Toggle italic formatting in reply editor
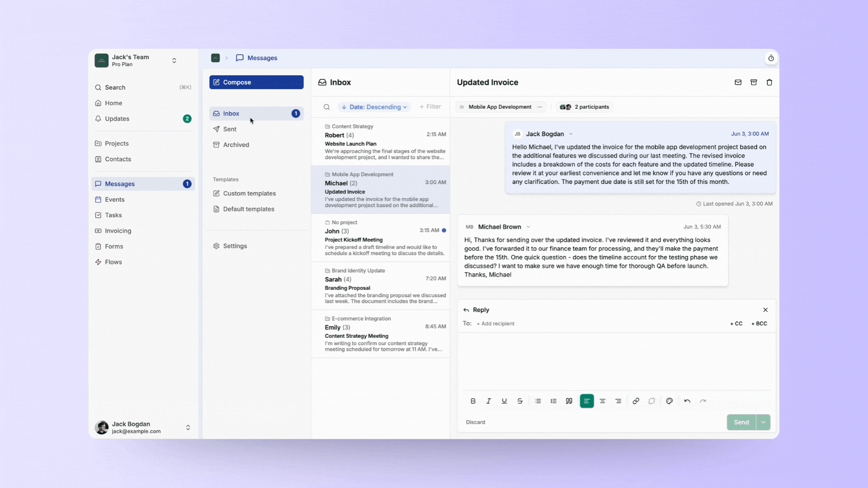Screen dimensions: 868x488 pyautogui.click(x=489, y=401)
